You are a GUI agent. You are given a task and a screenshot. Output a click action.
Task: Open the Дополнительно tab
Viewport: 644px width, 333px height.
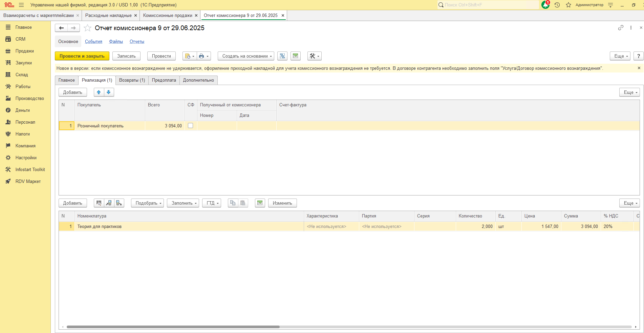tap(198, 80)
